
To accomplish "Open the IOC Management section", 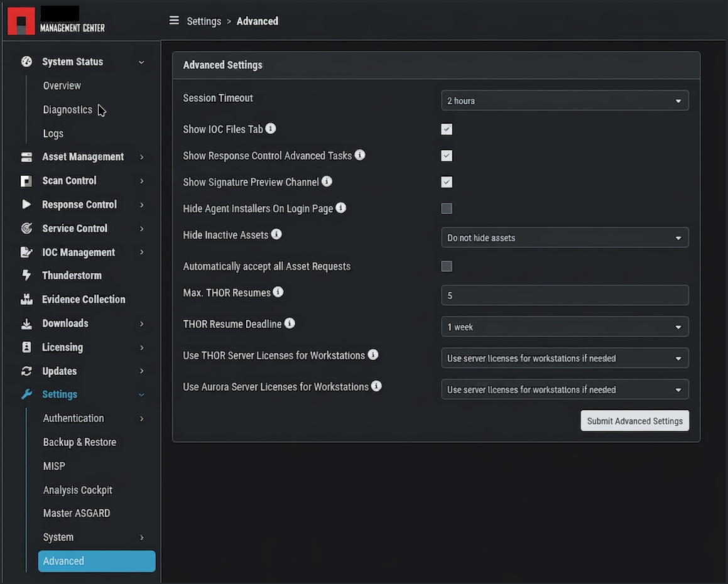I will pos(79,252).
